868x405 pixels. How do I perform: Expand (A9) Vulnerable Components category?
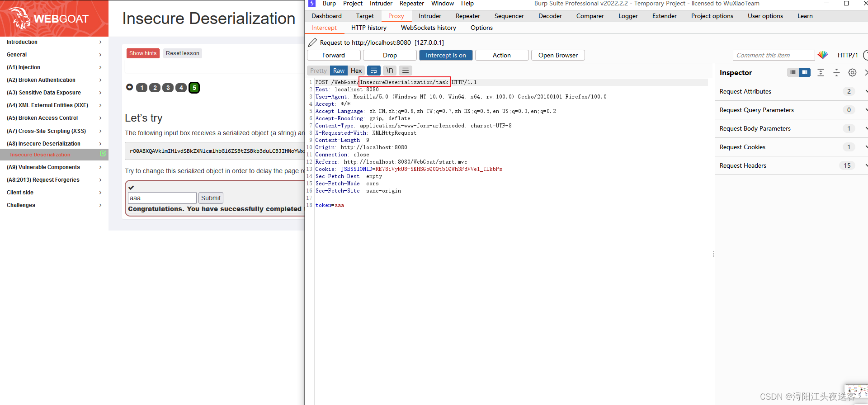(x=54, y=167)
